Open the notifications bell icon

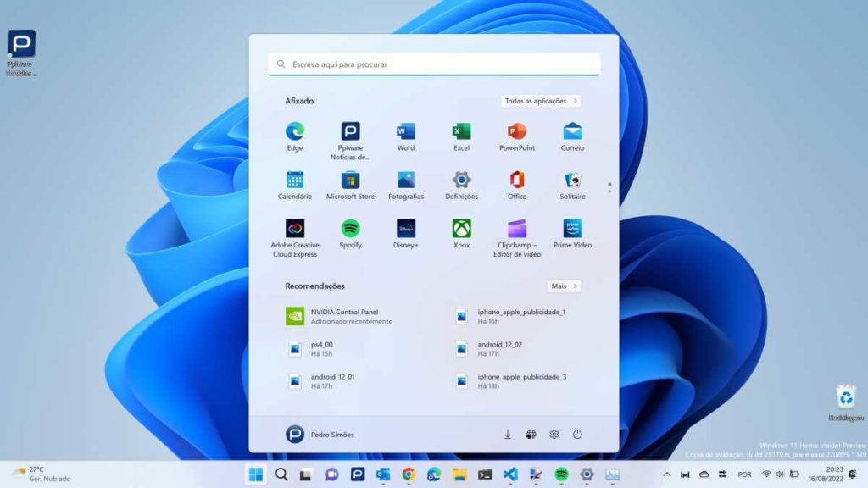[x=853, y=474]
